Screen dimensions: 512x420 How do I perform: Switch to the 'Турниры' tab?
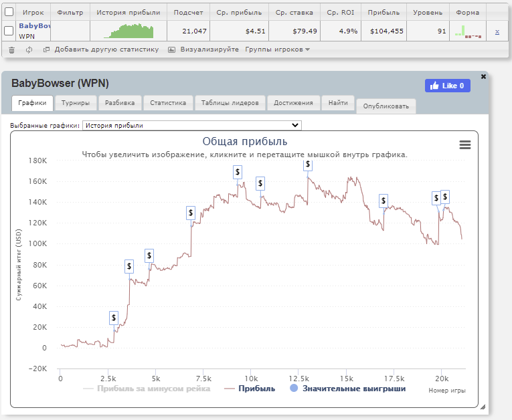pos(76,103)
